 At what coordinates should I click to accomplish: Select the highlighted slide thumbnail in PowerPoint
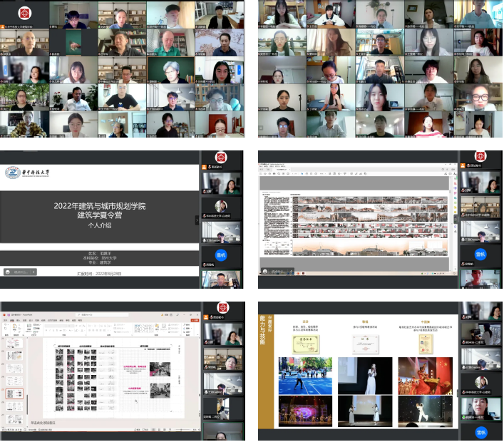[x=14, y=393]
